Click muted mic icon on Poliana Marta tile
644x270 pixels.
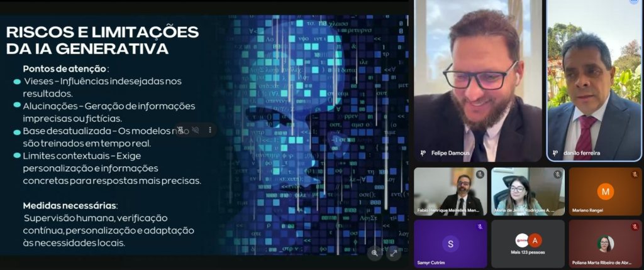click(x=635, y=227)
